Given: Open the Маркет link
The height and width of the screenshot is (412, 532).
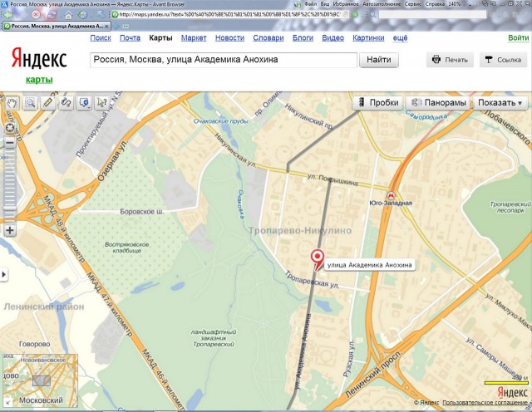Looking at the screenshot, I should [194, 38].
